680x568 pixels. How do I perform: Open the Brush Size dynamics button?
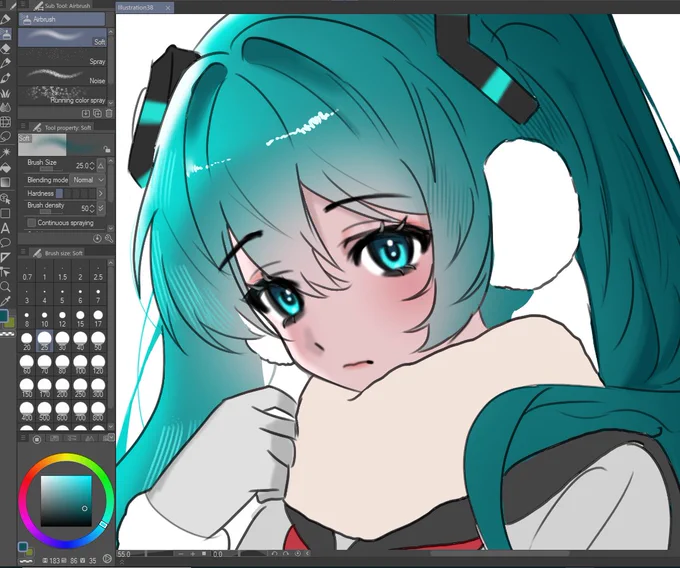click(x=101, y=166)
